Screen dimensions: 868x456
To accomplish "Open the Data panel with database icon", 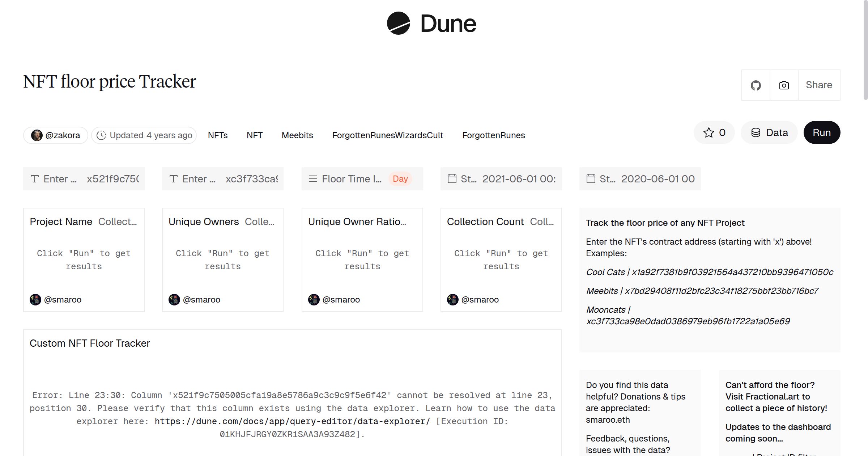I will click(x=769, y=132).
